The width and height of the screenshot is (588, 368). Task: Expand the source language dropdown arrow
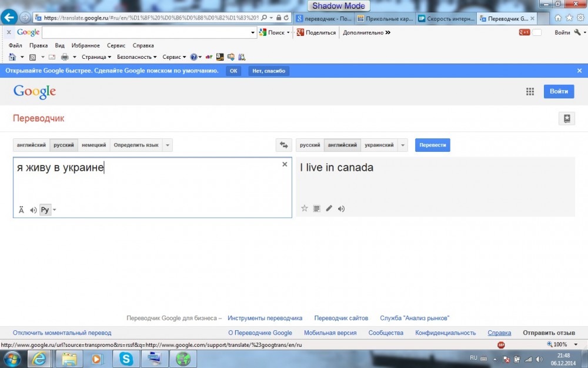[x=168, y=145]
